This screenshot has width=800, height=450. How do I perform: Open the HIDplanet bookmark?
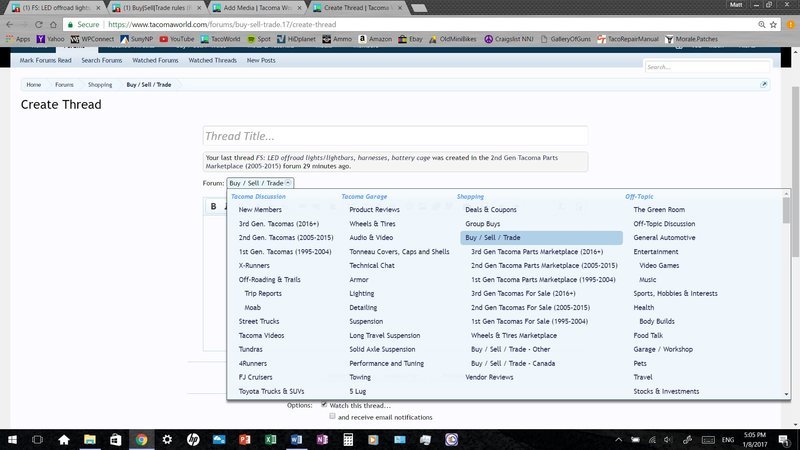click(x=296, y=39)
